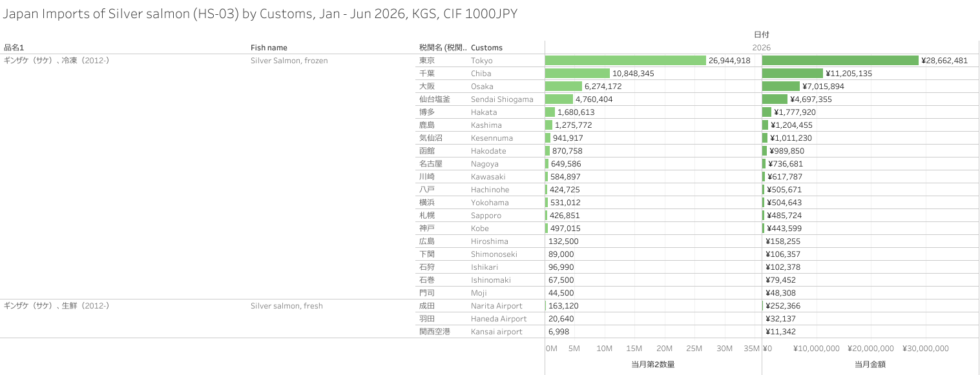
Task: Click Shimonoseki value ¥106,357
Action: 783,254
